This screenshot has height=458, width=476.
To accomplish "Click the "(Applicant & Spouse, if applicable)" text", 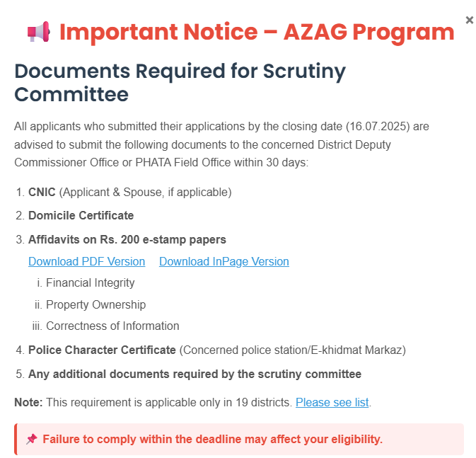I will (145, 193).
